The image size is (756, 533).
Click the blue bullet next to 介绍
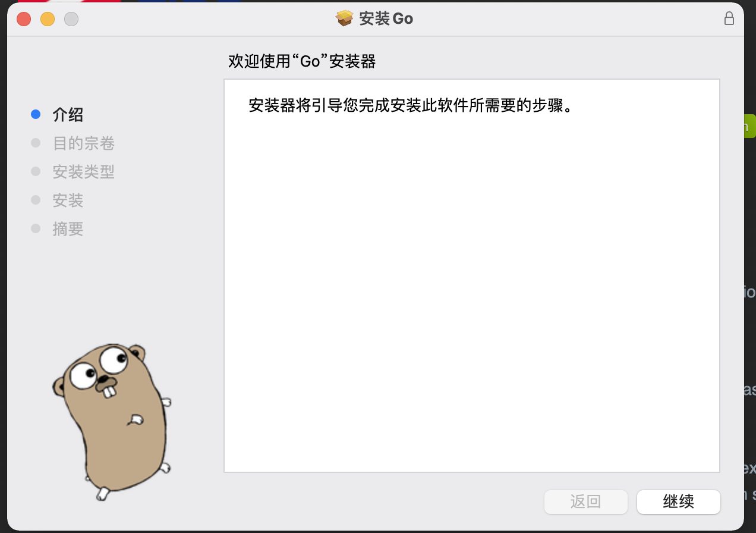[x=36, y=114]
